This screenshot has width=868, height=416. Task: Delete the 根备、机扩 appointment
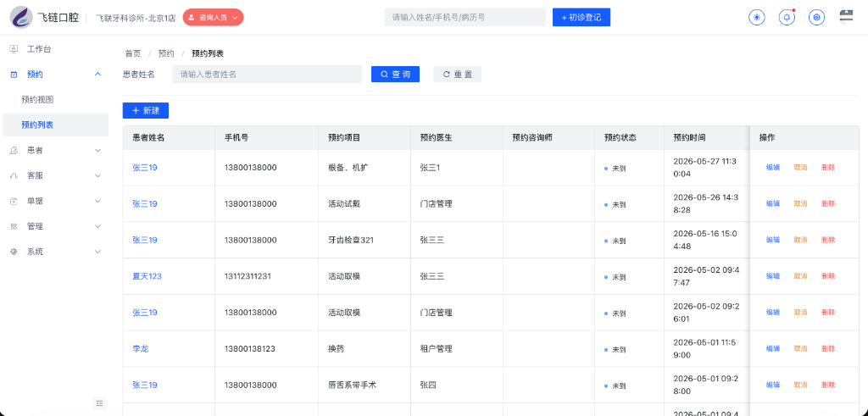pyautogui.click(x=828, y=168)
